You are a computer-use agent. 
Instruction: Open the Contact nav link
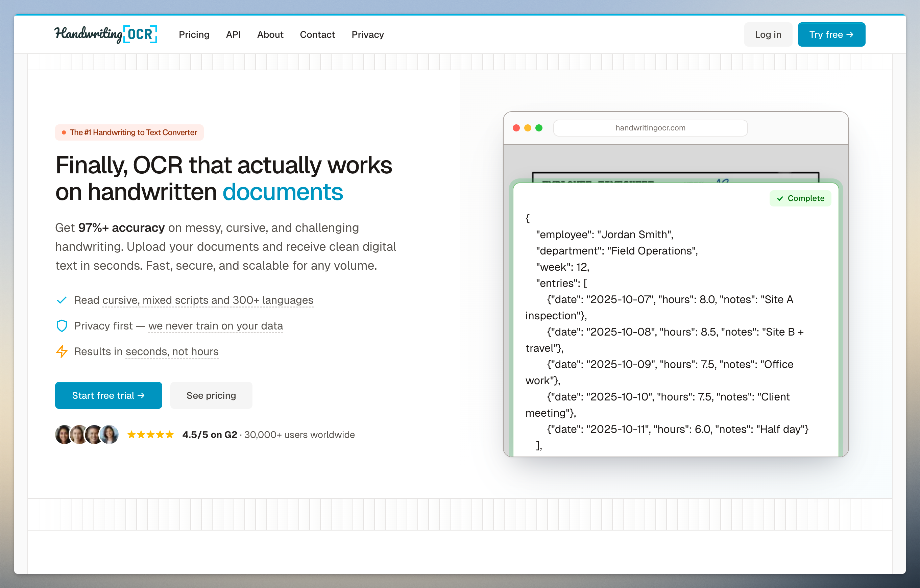317,34
